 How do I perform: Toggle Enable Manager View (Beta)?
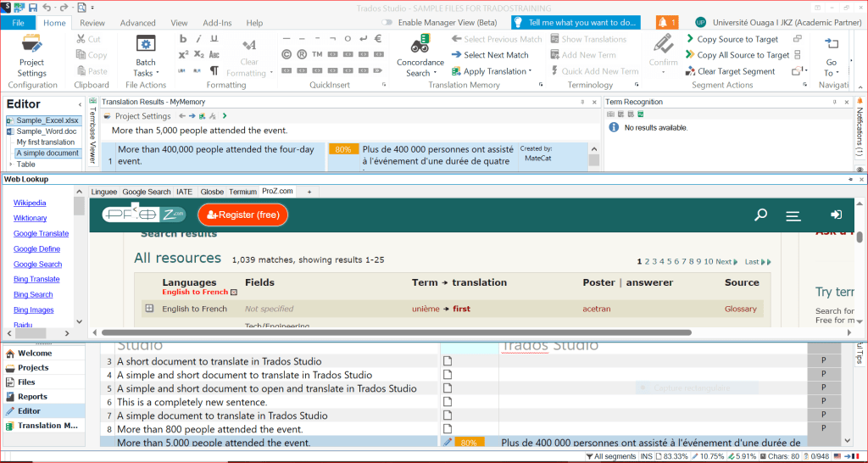[x=387, y=23]
